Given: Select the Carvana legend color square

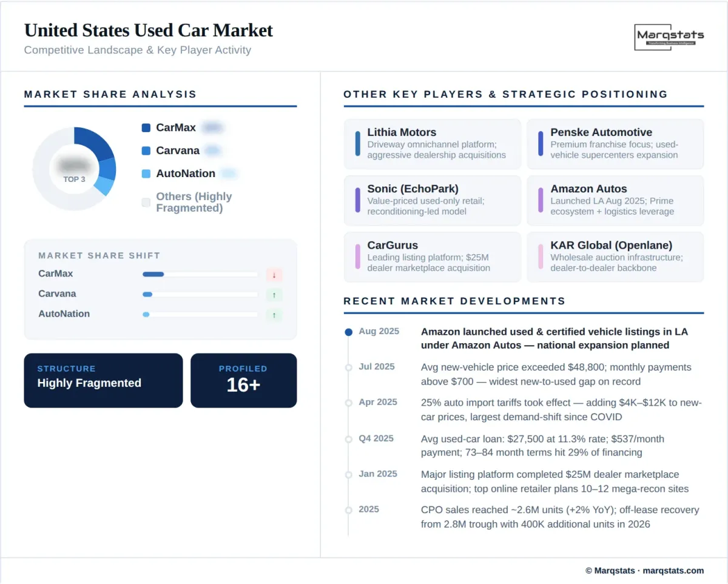Looking at the screenshot, I should [146, 151].
